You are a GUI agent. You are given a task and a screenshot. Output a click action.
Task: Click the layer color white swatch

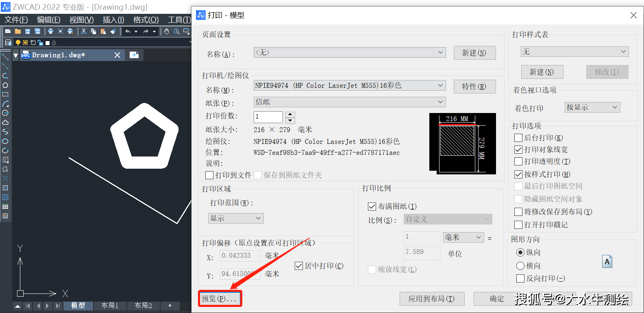(48, 43)
